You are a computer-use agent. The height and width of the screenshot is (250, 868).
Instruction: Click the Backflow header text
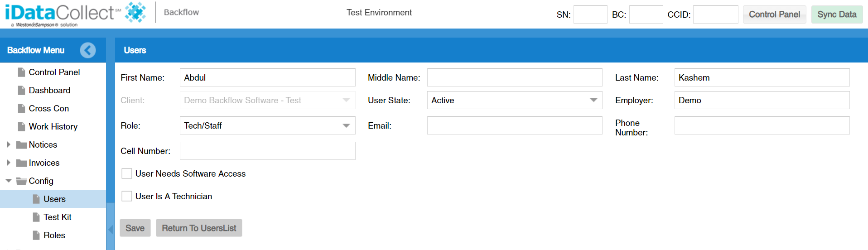pos(181,13)
